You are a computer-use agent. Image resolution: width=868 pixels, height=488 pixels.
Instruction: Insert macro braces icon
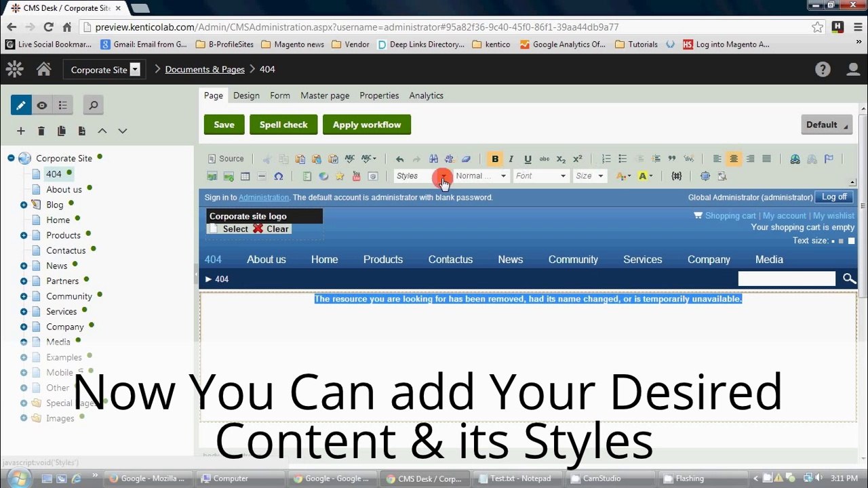pyautogui.click(x=676, y=176)
